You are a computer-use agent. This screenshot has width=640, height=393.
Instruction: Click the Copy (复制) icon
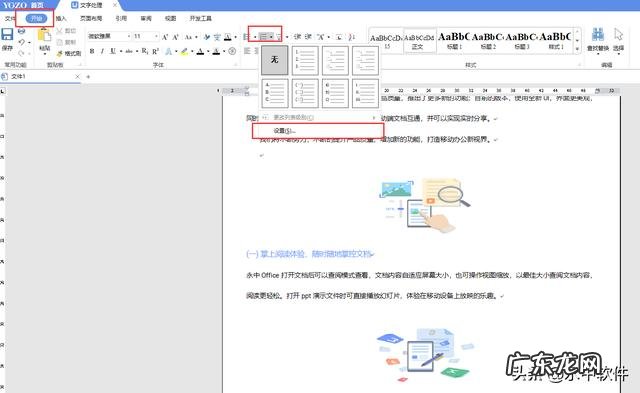(x=60, y=42)
